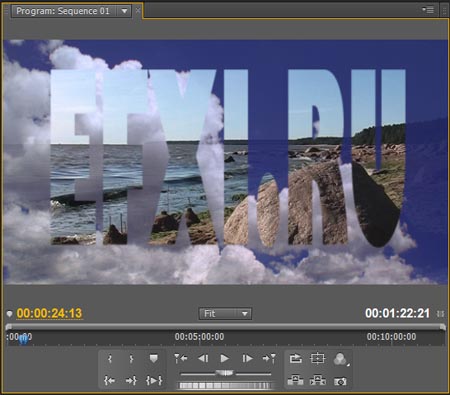The width and height of the screenshot is (450, 395).
Task: Toggle Loop playback
Action: 296,359
